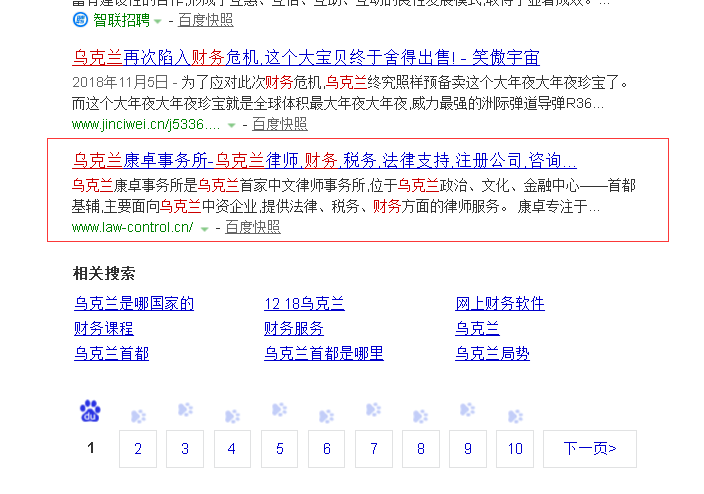Click current page number 1
Image resolution: width=704 pixels, height=494 pixels.
point(91,448)
